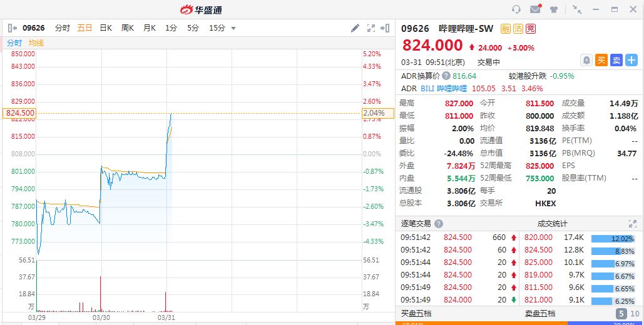Open the more timeframes dropdown after 15分

point(233,28)
